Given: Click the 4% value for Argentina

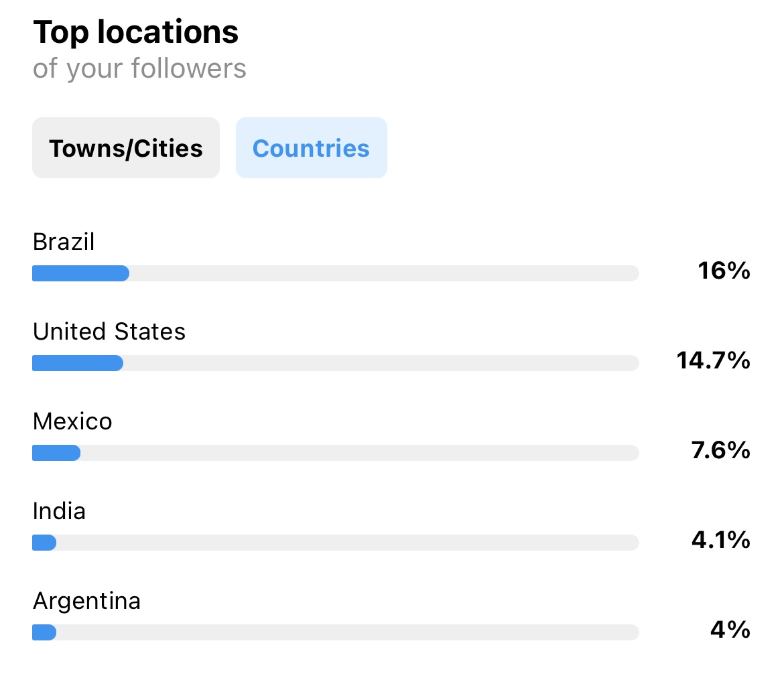Looking at the screenshot, I should click(x=730, y=630).
